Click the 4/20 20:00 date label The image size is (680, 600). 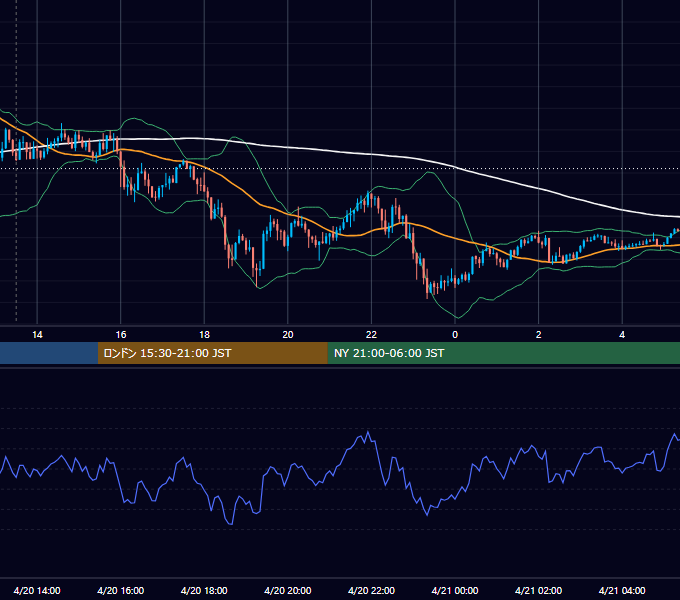pyautogui.click(x=288, y=590)
